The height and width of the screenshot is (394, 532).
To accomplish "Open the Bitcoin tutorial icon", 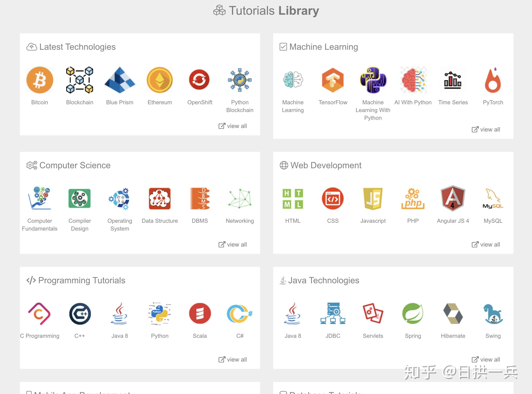I will pyautogui.click(x=40, y=80).
